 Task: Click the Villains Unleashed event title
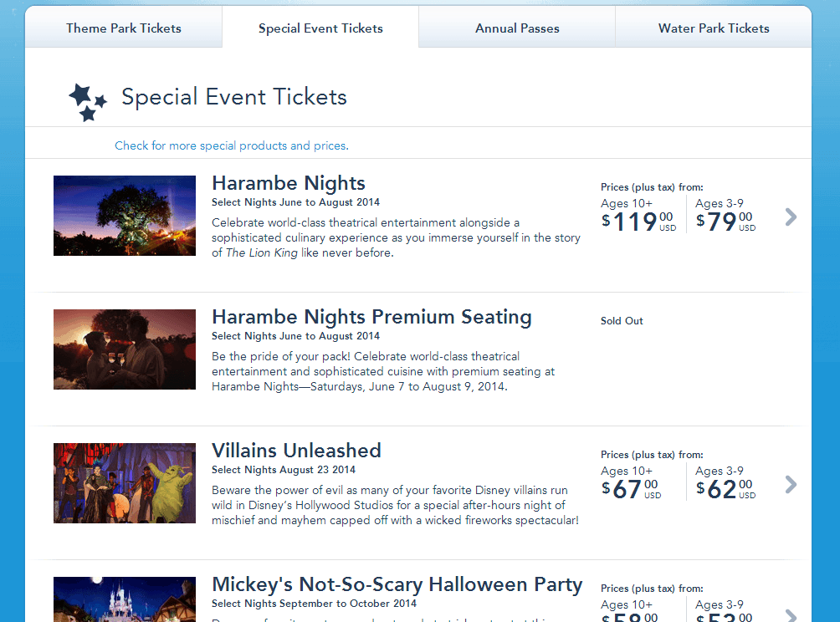tap(296, 451)
